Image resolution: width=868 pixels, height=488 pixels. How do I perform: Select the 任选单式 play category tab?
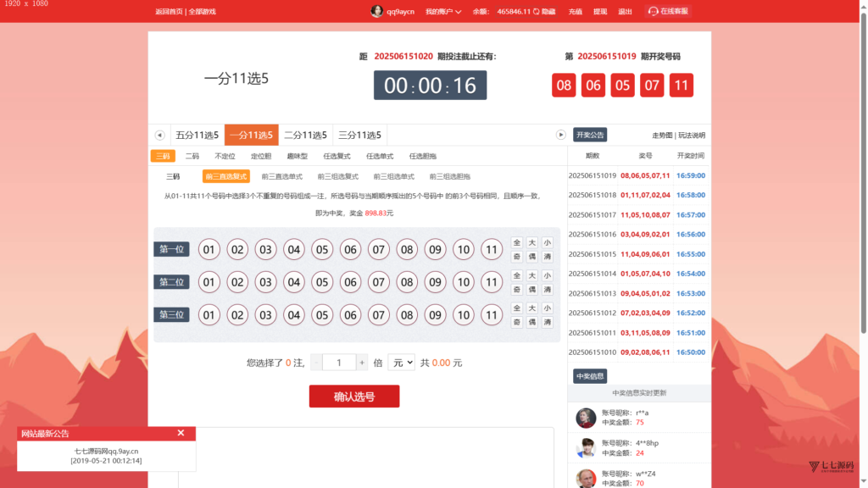[x=380, y=156]
